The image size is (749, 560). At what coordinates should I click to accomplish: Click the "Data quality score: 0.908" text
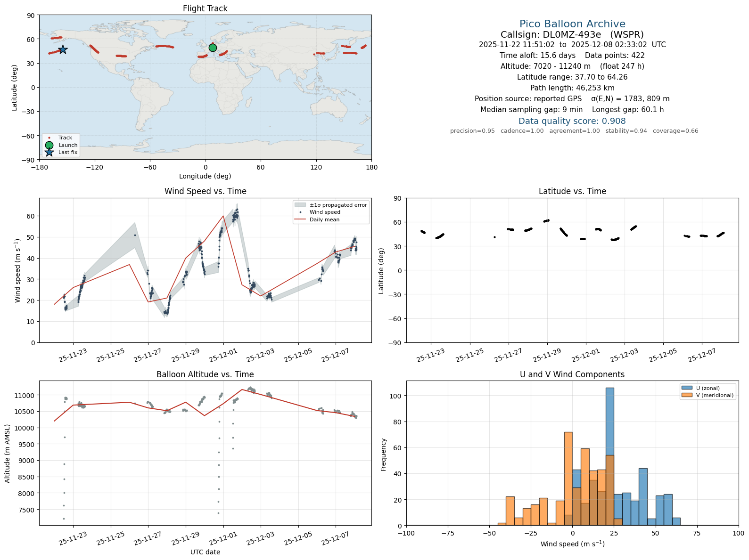click(572, 121)
